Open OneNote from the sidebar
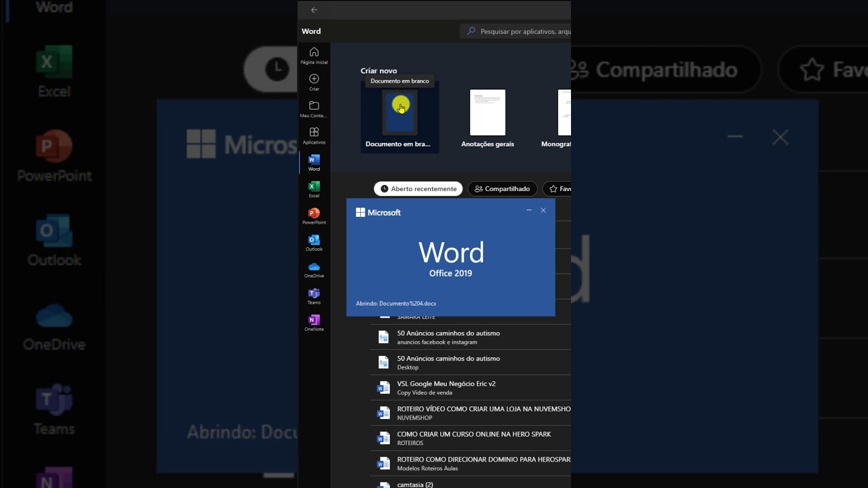Screen dimensions: 868x488 (x=314, y=323)
